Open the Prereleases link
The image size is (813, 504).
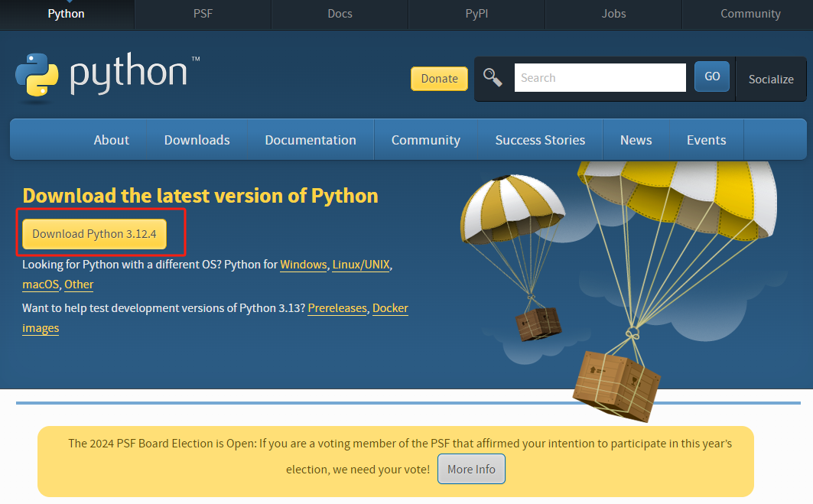coord(337,308)
